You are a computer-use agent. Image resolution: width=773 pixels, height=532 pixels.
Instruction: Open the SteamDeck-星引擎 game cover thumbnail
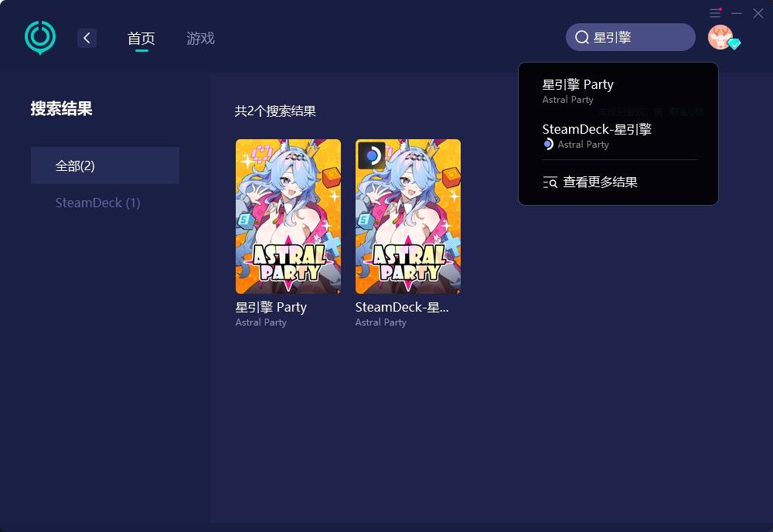[x=408, y=217]
